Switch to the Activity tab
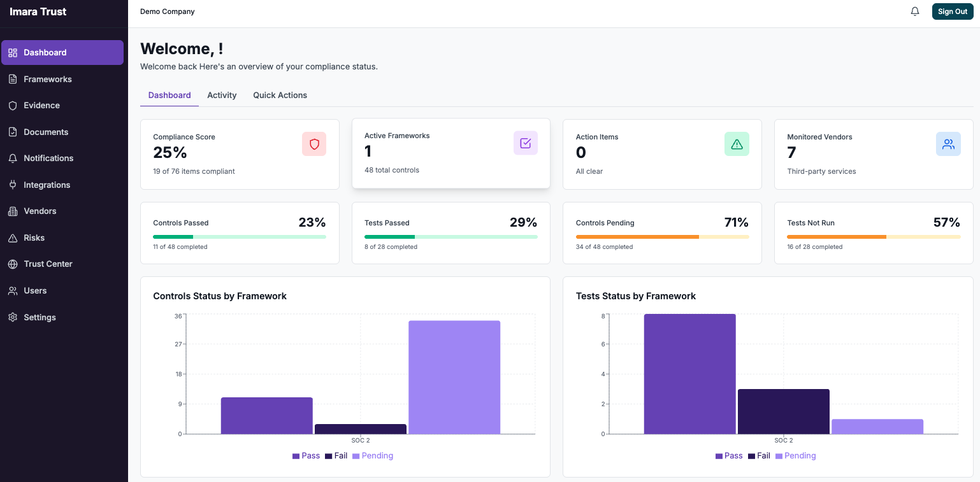980x482 pixels. 222,95
